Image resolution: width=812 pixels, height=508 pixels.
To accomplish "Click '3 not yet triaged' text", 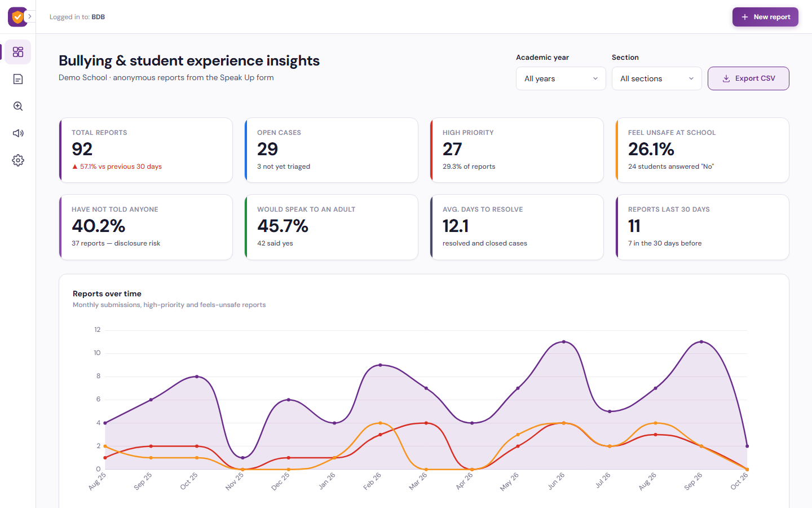I will pyautogui.click(x=284, y=167).
